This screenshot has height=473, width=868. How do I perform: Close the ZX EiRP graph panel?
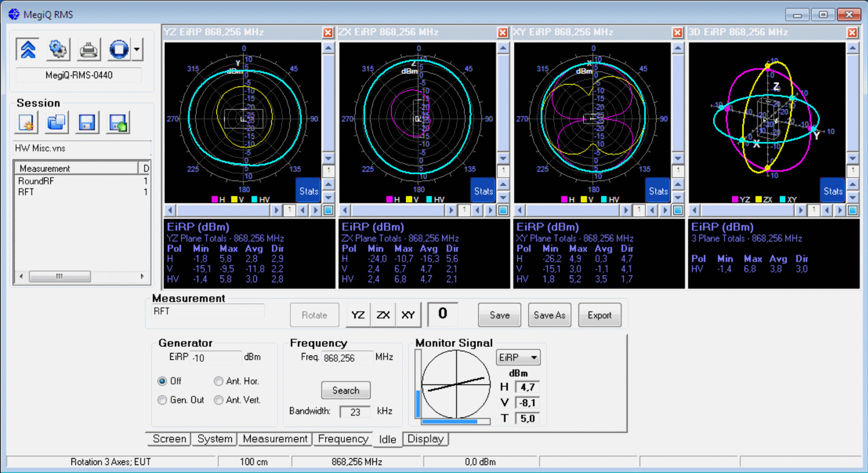coord(503,33)
